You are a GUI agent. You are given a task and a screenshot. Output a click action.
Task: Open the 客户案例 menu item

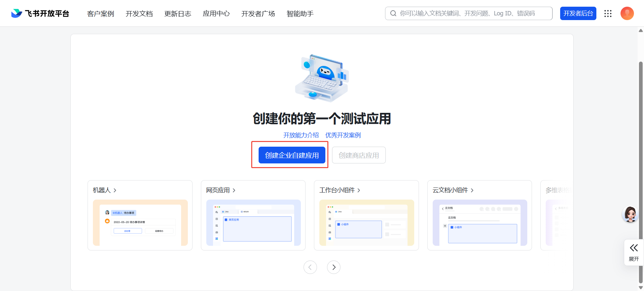(x=101, y=14)
